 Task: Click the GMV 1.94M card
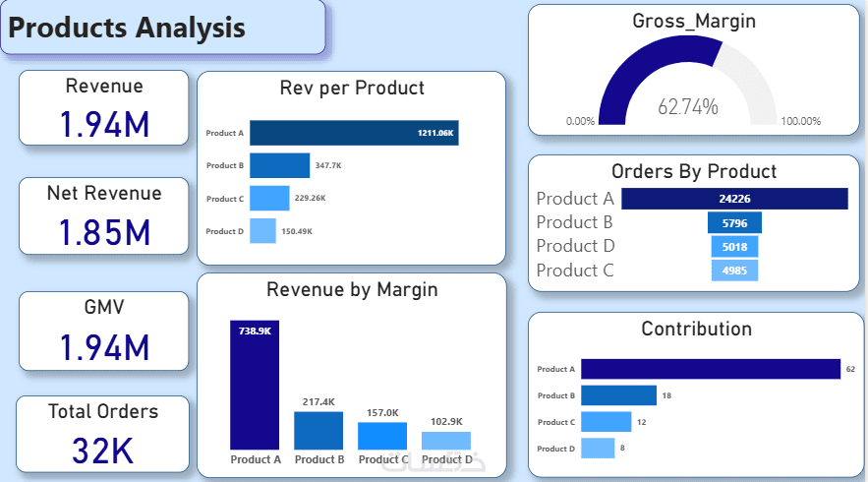(104, 331)
